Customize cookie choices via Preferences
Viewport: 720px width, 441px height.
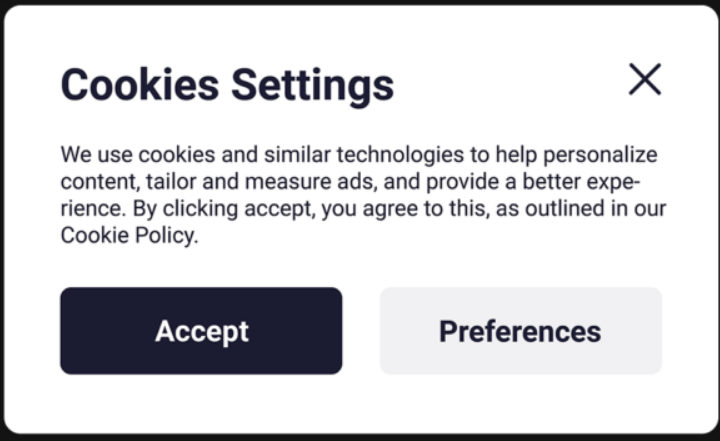[520, 331]
